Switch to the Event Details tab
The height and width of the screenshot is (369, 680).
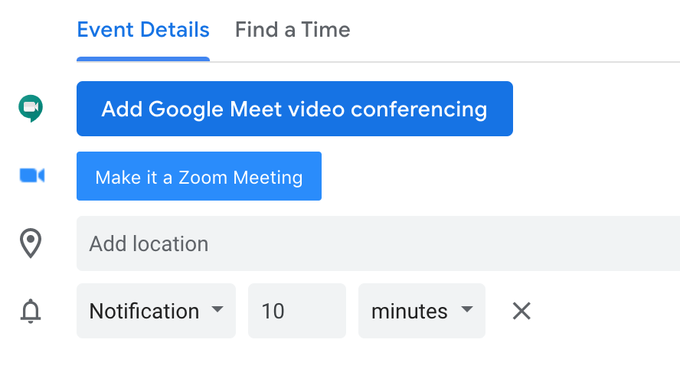143,30
